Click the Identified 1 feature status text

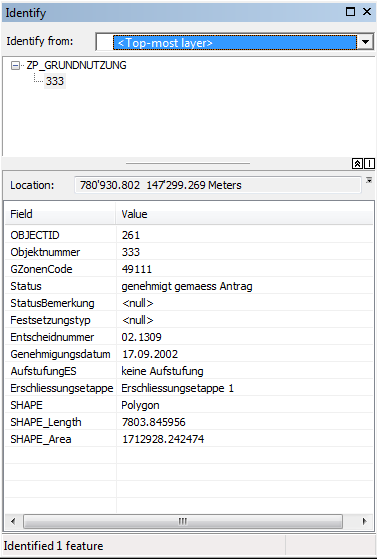(54, 546)
